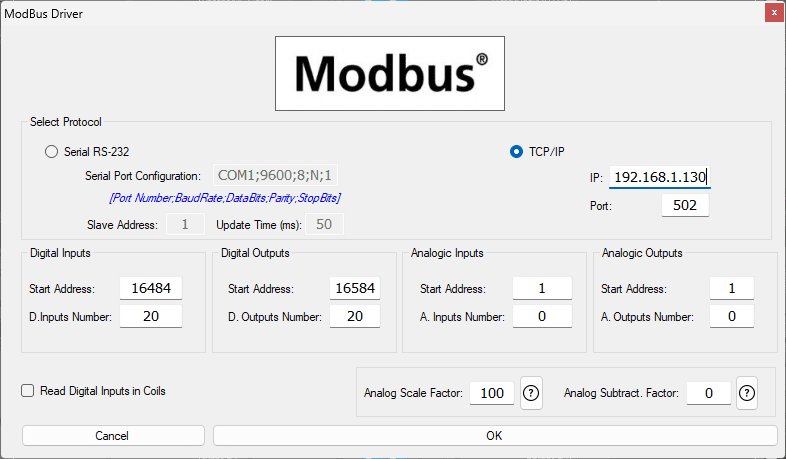Click the TCP Port field
This screenshot has width=786, height=459.
[685, 205]
